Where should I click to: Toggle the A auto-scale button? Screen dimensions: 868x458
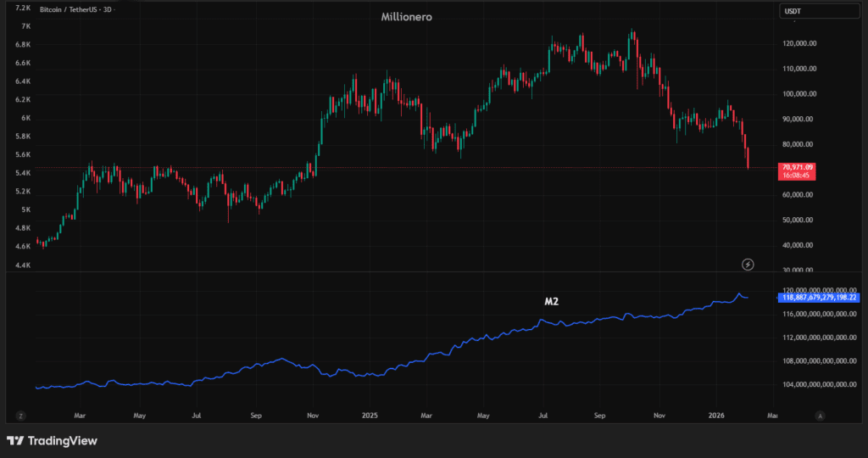click(x=819, y=416)
